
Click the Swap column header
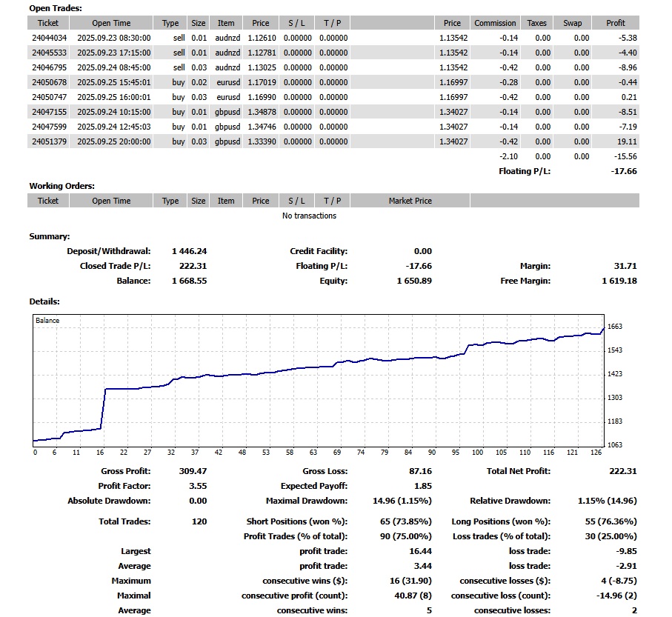point(572,23)
